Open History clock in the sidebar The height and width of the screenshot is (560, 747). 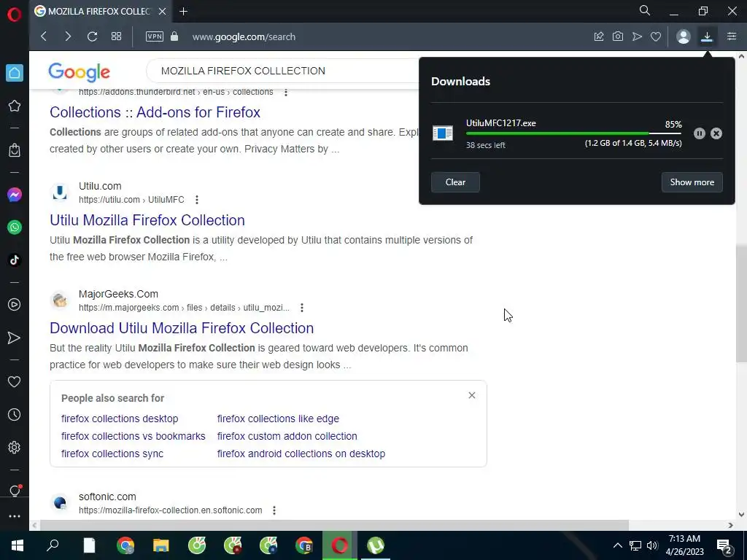[15, 414]
